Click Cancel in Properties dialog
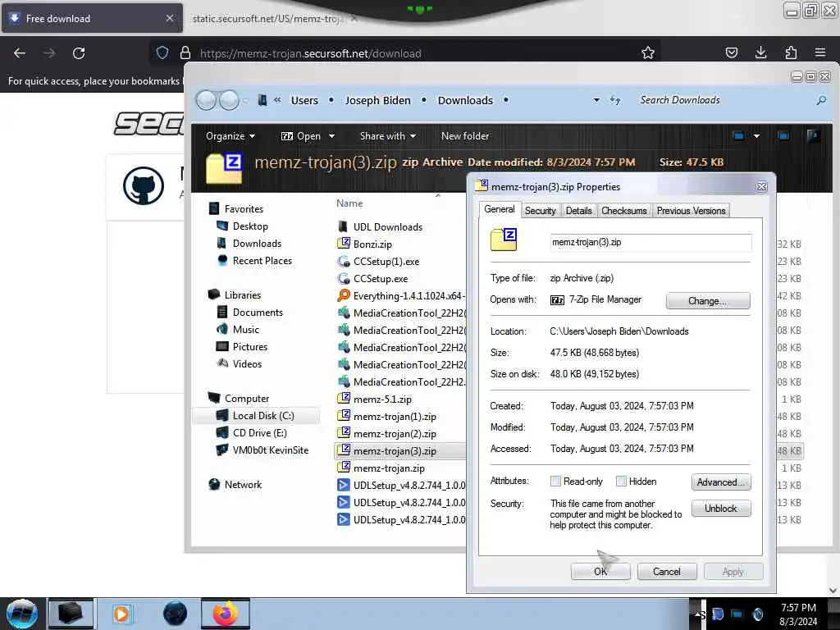Viewport: 840px width, 630px height. (666, 572)
